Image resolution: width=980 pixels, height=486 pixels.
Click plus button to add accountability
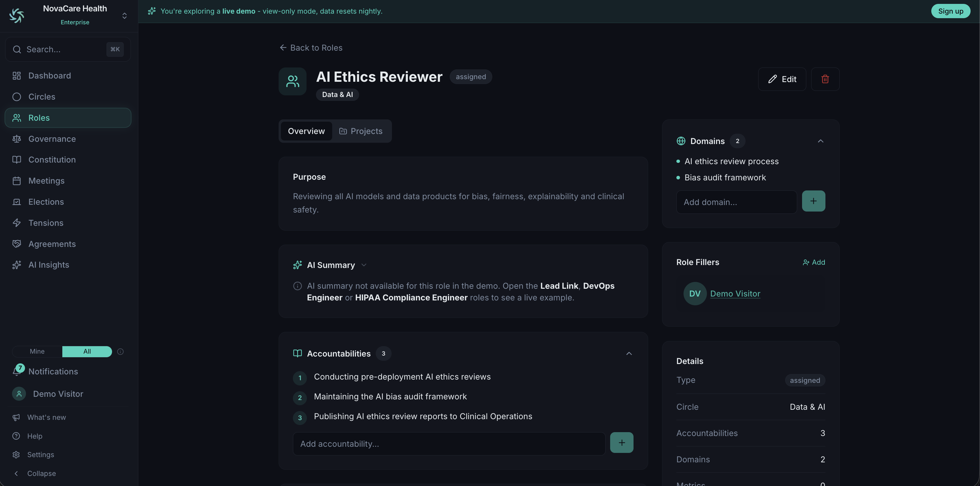tap(622, 443)
